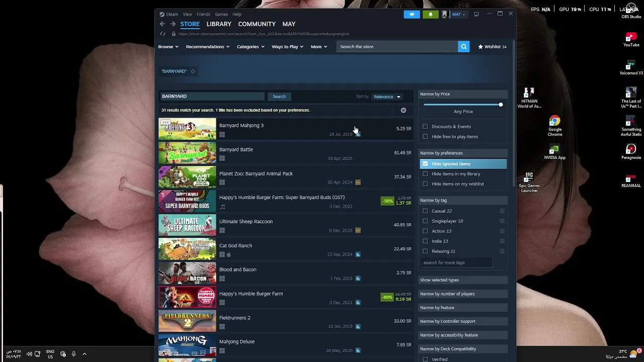The width and height of the screenshot is (644, 362).
Task: Switch language via ENG US indicator
Action: point(50,354)
